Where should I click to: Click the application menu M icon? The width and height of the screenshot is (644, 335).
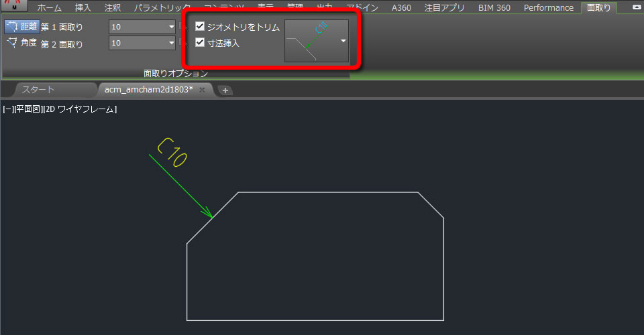coord(14,5)
